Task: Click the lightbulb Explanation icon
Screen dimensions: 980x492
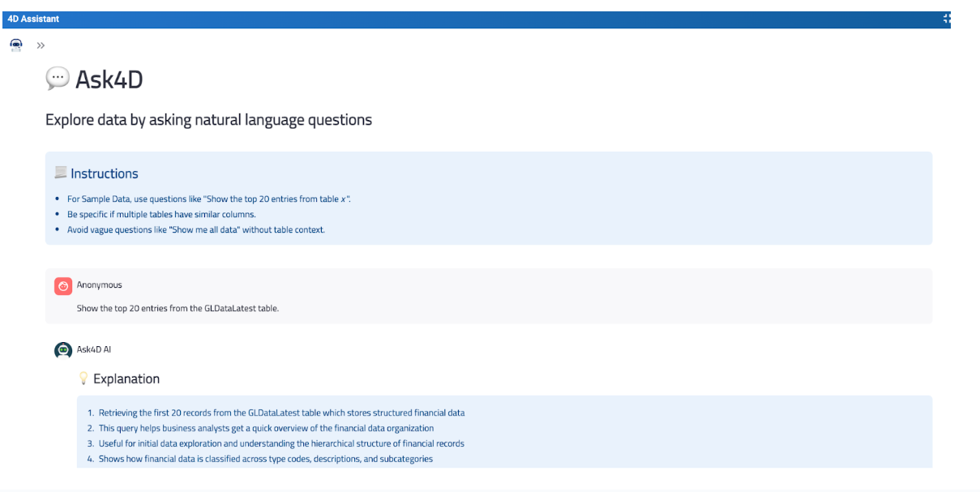Action: (82, 378)
